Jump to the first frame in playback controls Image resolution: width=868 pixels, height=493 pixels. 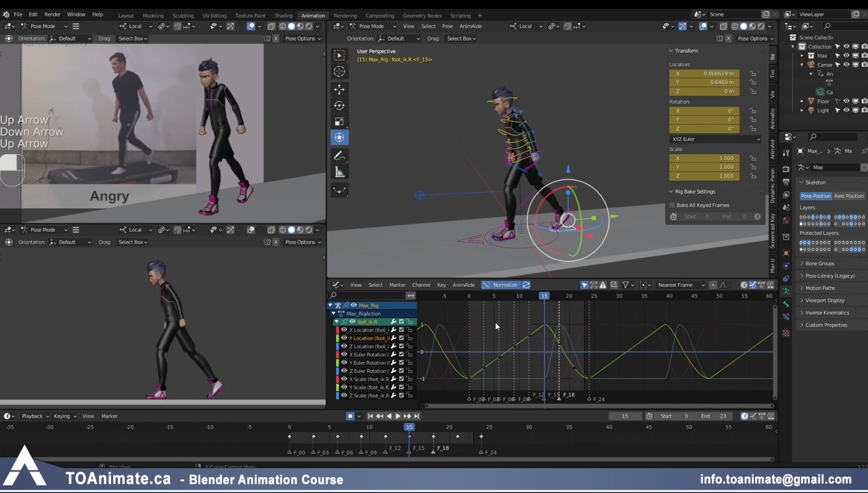370,416
